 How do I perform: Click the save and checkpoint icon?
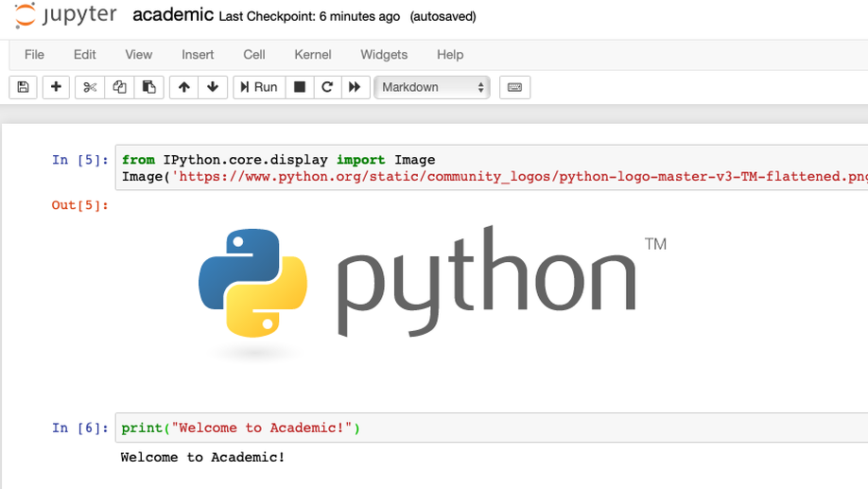click(24, 87)
